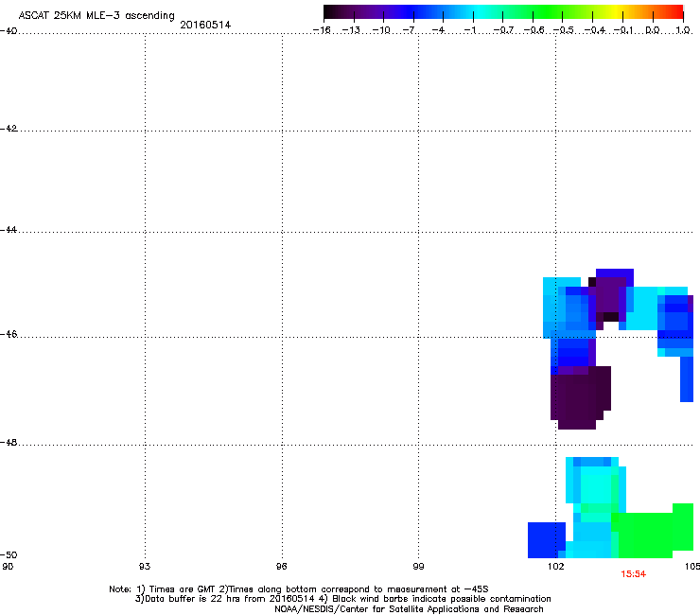Click the yellow section of the color bar
Screen dimensions: 700x615
click(x=616, y=11)
